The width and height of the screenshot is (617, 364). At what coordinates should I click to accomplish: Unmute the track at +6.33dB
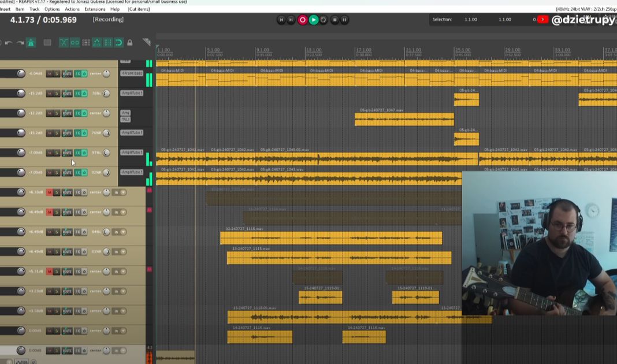pos(49,192)
